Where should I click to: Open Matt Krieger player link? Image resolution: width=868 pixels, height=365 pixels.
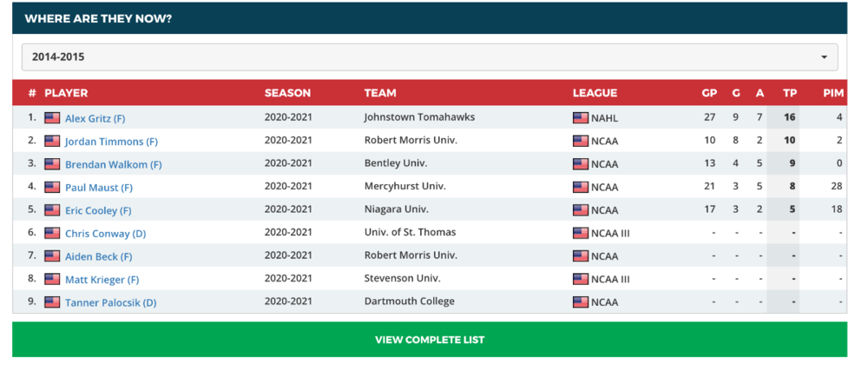(102, 280)
